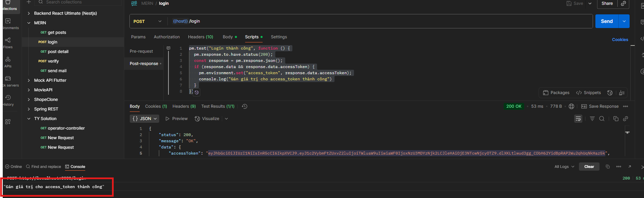644x198 pixels.
Task: Clear the console logs
Action: tap(589, 167)
